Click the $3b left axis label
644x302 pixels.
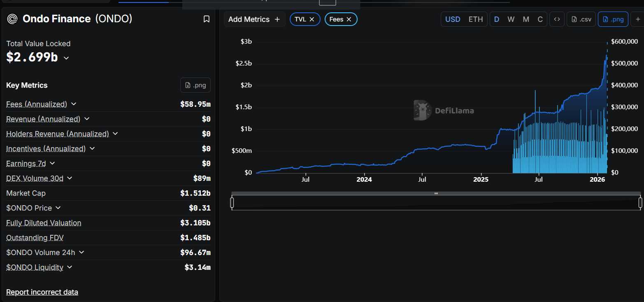(x=246, y=41)
